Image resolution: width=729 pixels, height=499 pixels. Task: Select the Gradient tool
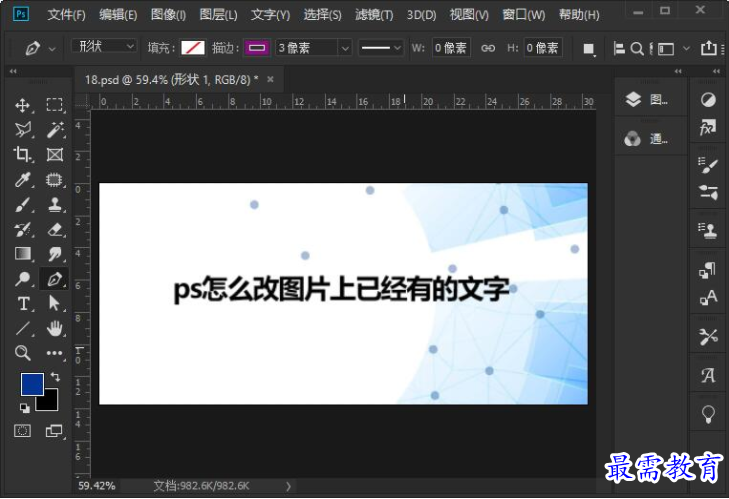[22, 254]
